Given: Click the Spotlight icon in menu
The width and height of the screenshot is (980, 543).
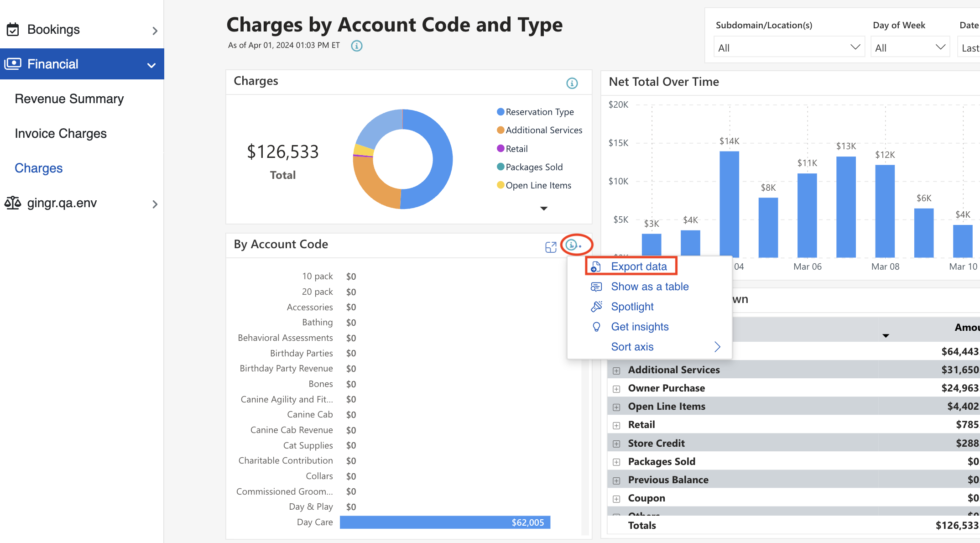Looking at the screenshot, I should click(x=596, y=307).
